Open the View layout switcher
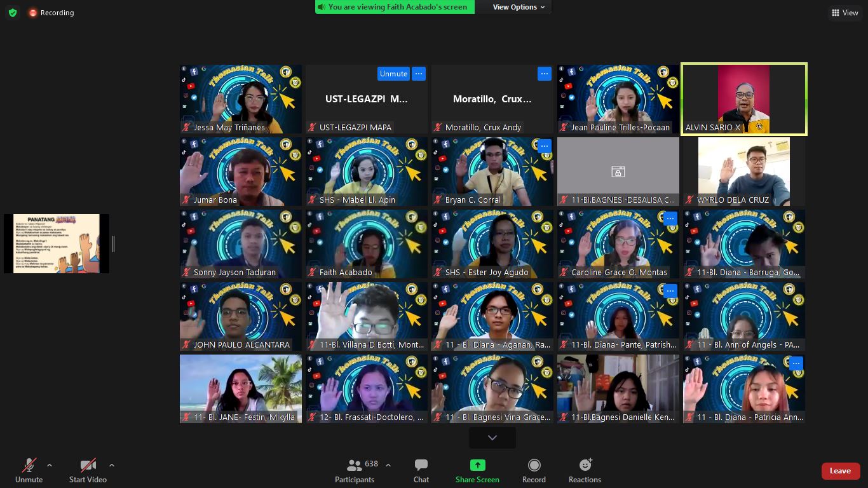 click(x=844, y=13)
